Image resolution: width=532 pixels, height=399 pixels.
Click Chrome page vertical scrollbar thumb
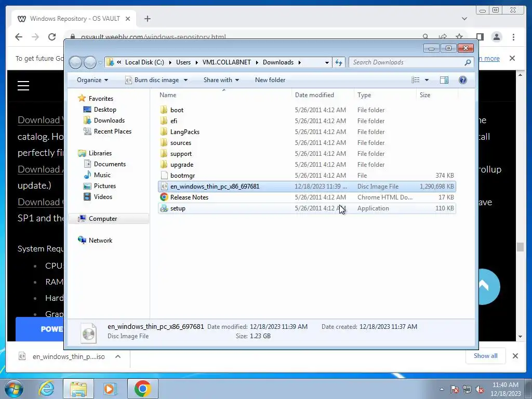pos(520,247)
